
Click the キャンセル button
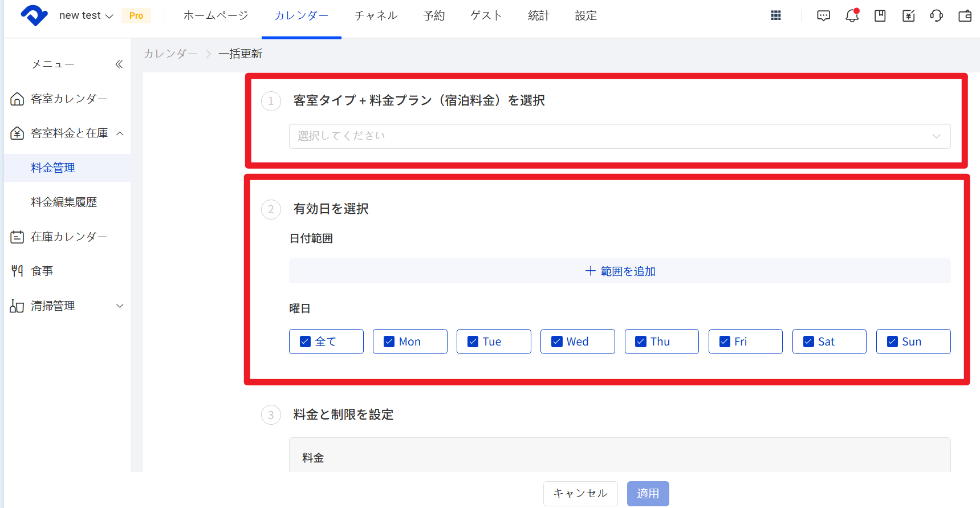click(x=580, y=494)
